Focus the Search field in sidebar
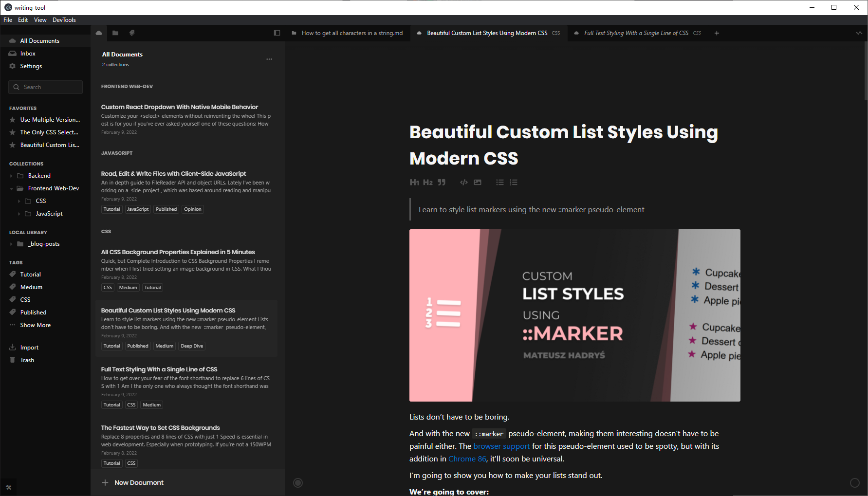Image resolution: width=868 pixels, height=496 pixels. [46, 87]
